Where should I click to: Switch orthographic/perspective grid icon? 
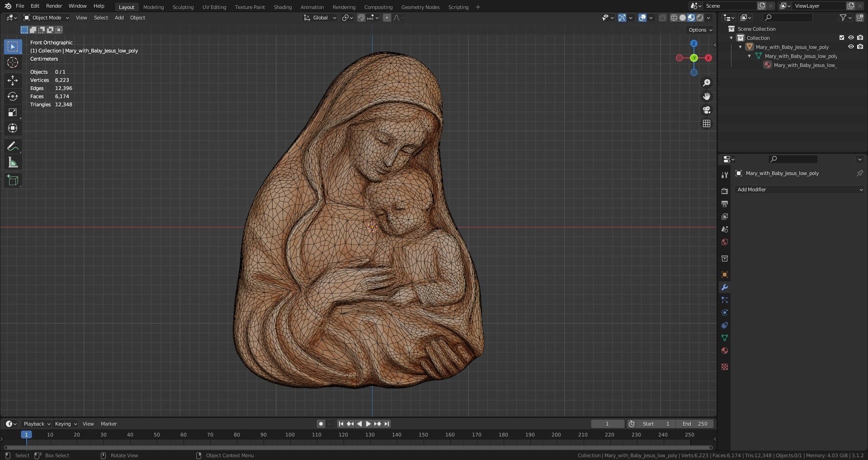pos(707,123)
